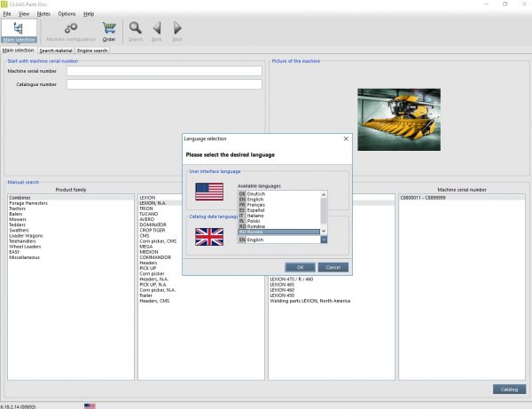
Task: Select Polski in available languages
Action: [x=279, y=221]
